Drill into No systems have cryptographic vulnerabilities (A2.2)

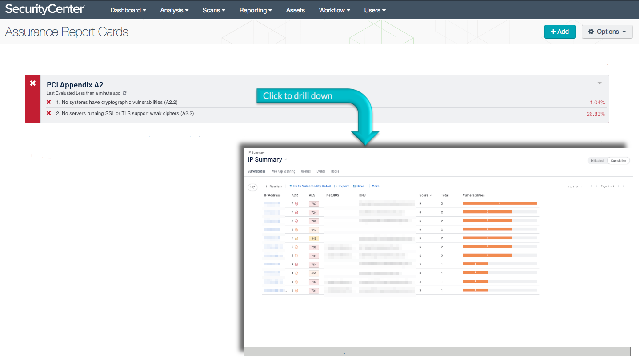117,102
